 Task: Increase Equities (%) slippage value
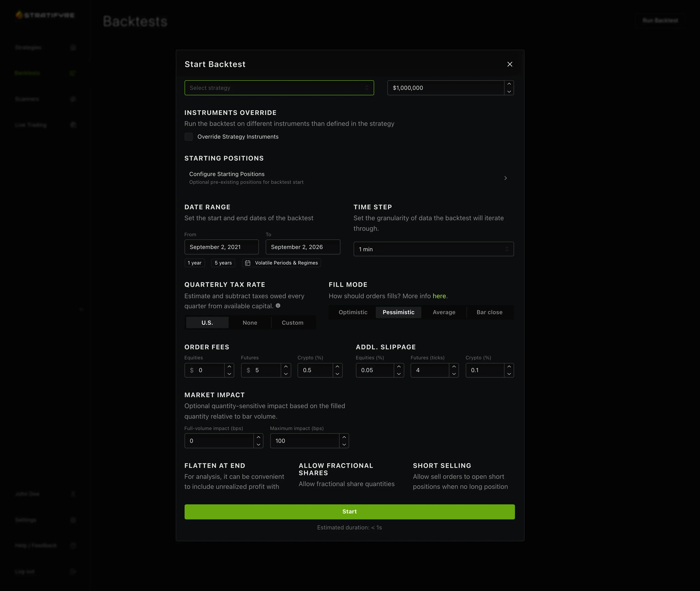tap(399, 367)
